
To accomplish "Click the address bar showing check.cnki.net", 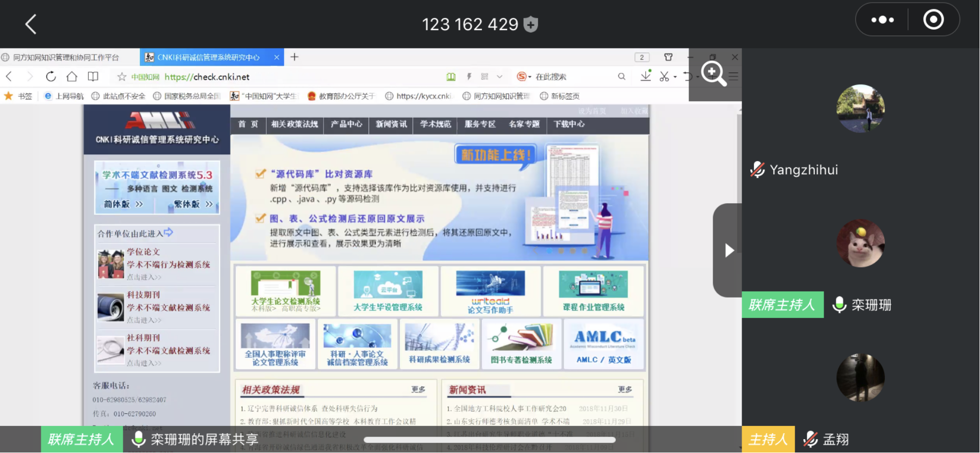I will 306,77.
